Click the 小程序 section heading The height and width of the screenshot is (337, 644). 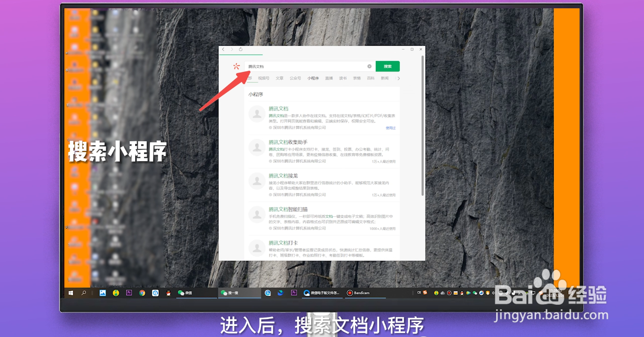click(x=256, y=94)
